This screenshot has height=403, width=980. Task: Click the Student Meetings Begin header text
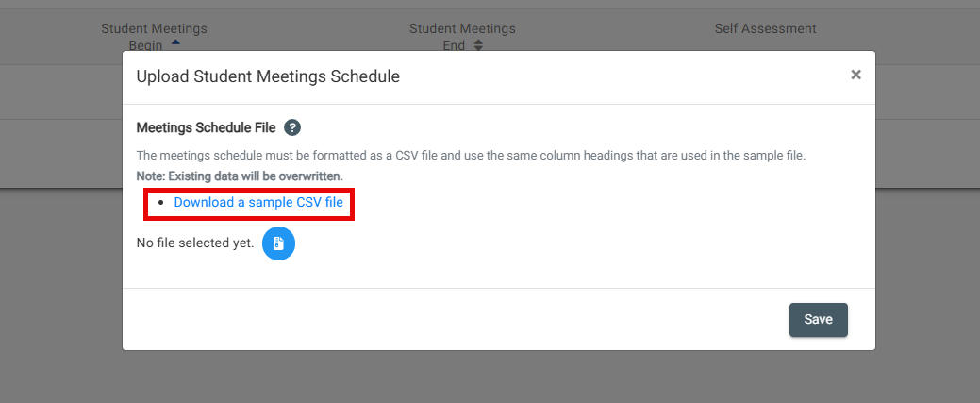pos(154,37)
